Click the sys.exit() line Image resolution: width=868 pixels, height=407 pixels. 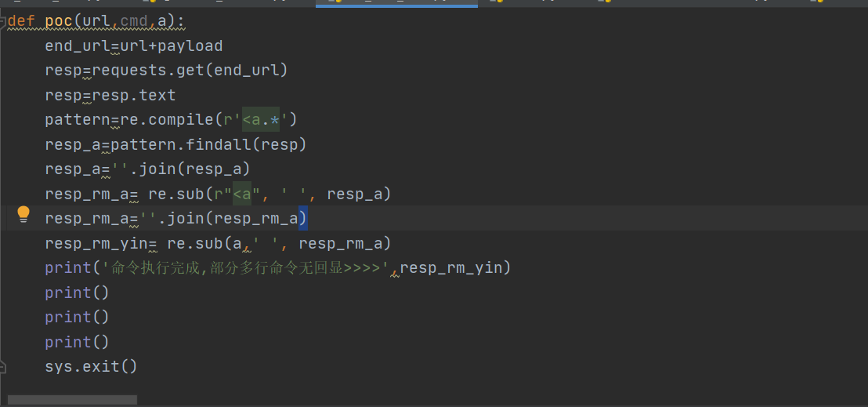pyautogui.click(x=91, y=366)
